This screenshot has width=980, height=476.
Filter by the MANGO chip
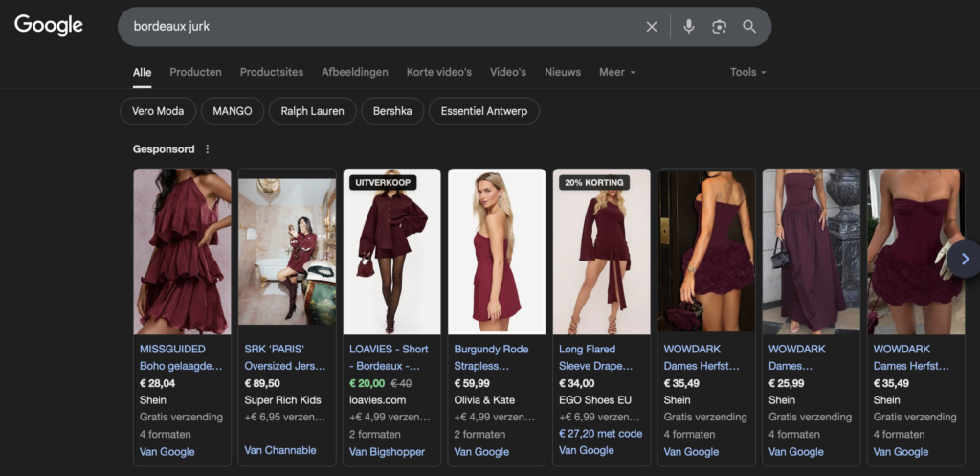pyautogui.click(x=233, y=111)
